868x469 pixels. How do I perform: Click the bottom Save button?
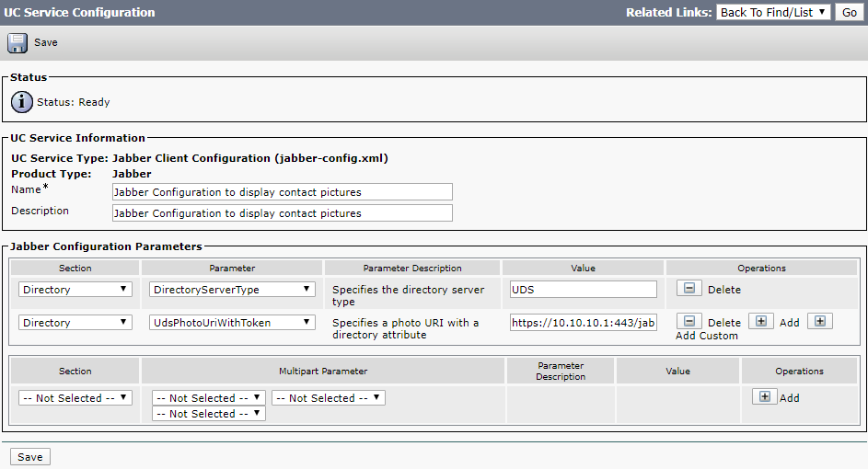click(x=30, y=457)
